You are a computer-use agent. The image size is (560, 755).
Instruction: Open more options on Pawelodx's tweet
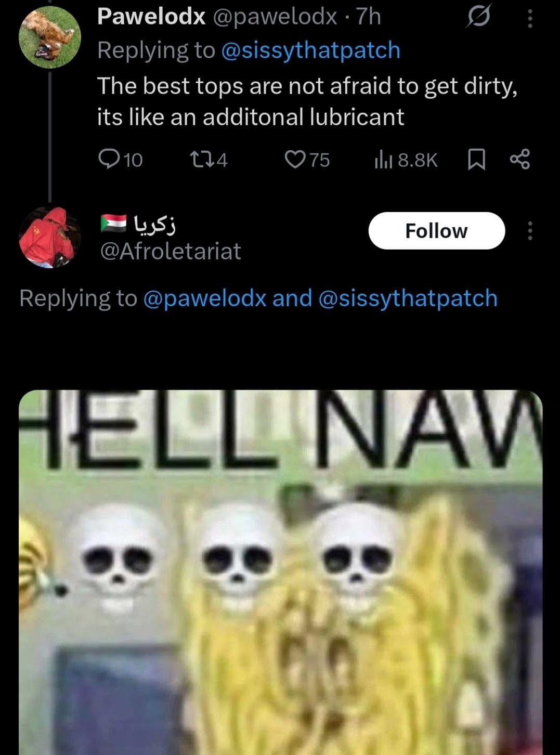[x=530, y=18]
